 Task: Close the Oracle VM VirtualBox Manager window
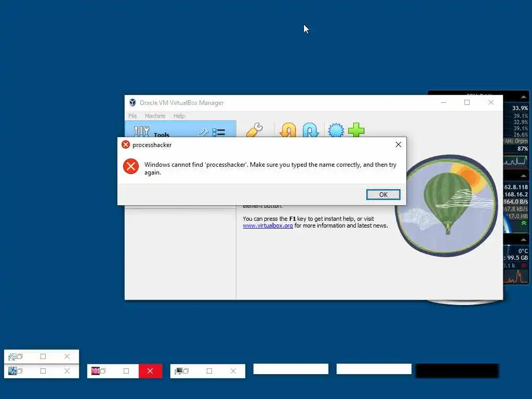(490, 102)
